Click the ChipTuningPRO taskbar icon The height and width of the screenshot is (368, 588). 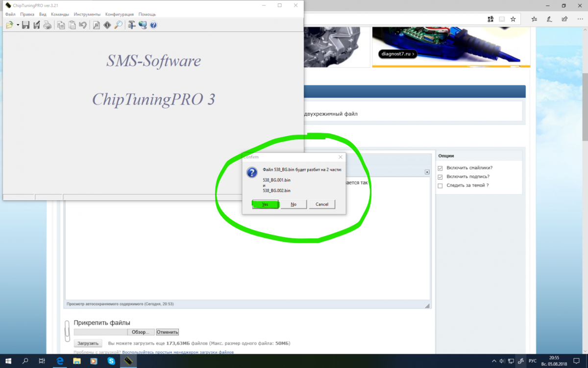128,361
